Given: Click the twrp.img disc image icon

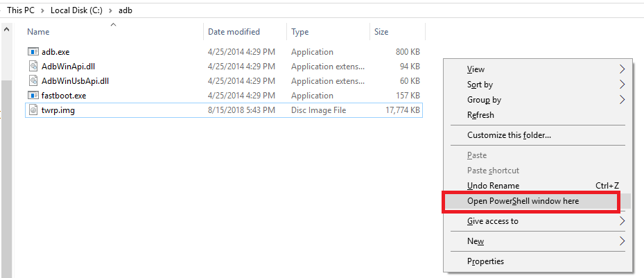Looking at the screenshot, I should coord(33,110).
